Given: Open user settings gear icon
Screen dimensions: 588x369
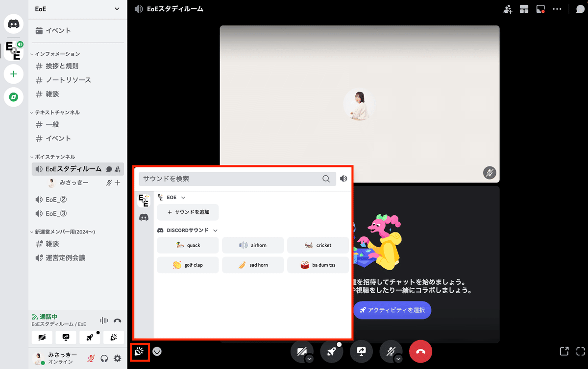Looking at the screenshot, I should [117, 358].
